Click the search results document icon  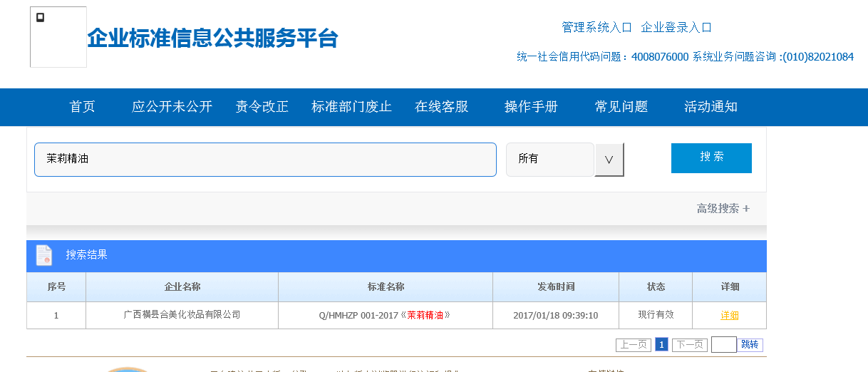pyautogui.click(x=44, y=255)
